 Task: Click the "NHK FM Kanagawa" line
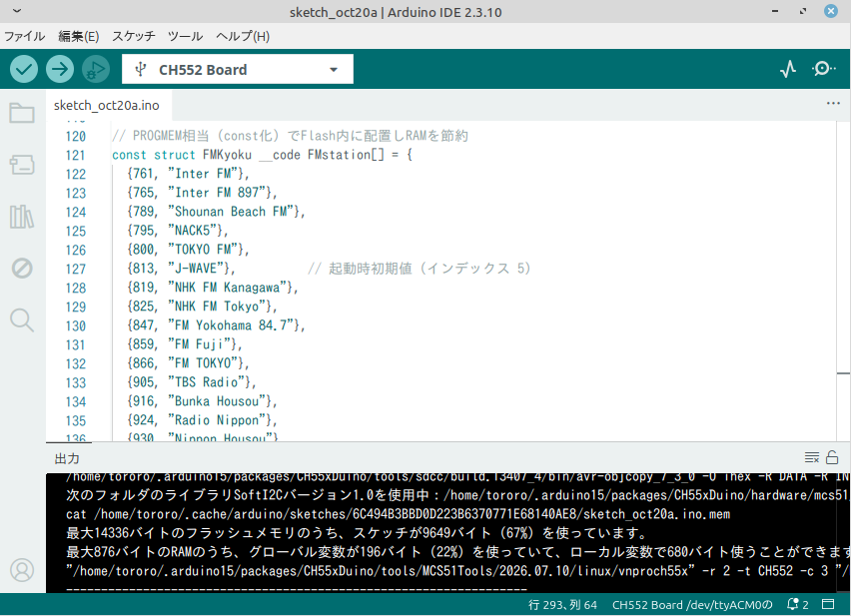pos(213,288)
